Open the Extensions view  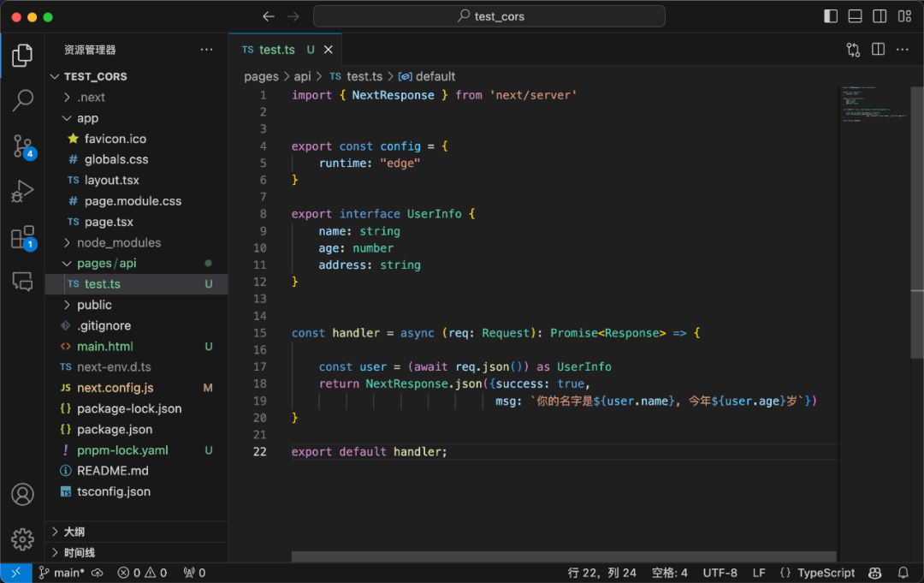[23, 237]
